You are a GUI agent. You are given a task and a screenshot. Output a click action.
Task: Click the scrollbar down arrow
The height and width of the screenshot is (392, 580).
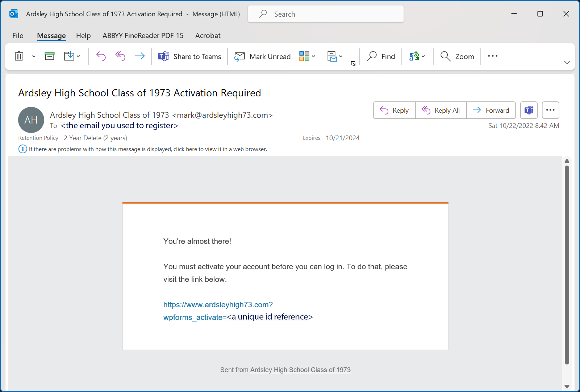[x=567, y=387]
